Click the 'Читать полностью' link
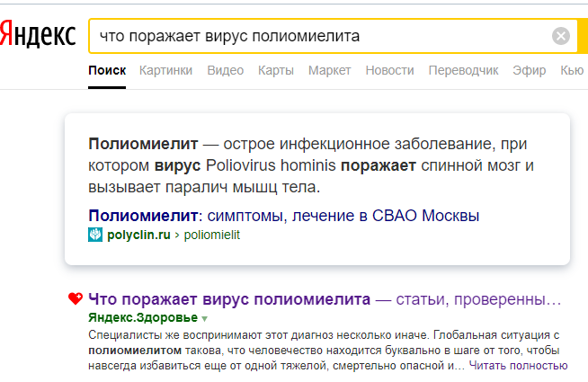Screen dimensions: 588x382 pos(519,366)
